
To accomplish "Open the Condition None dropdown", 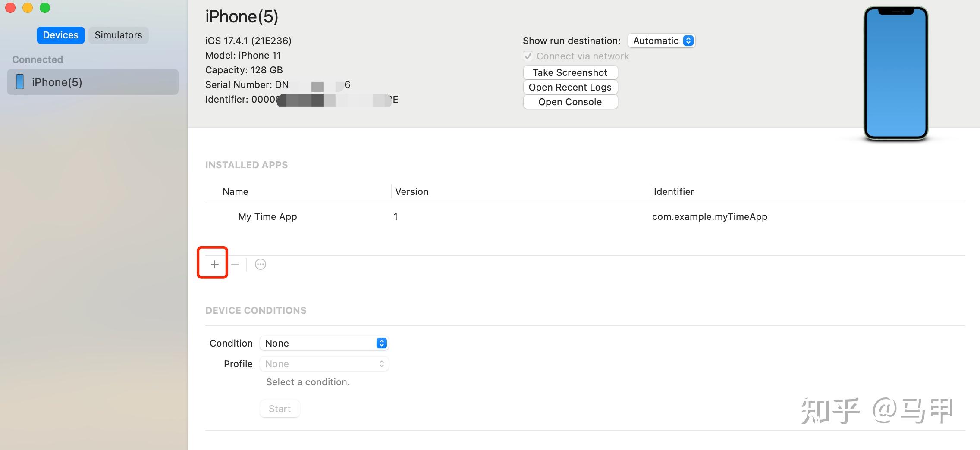I will point(324,343).
